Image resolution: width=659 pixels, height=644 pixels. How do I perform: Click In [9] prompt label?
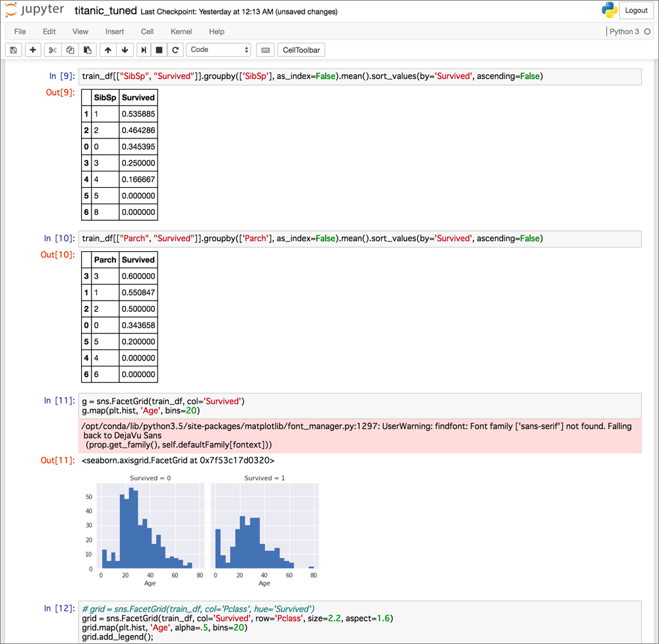62,76
